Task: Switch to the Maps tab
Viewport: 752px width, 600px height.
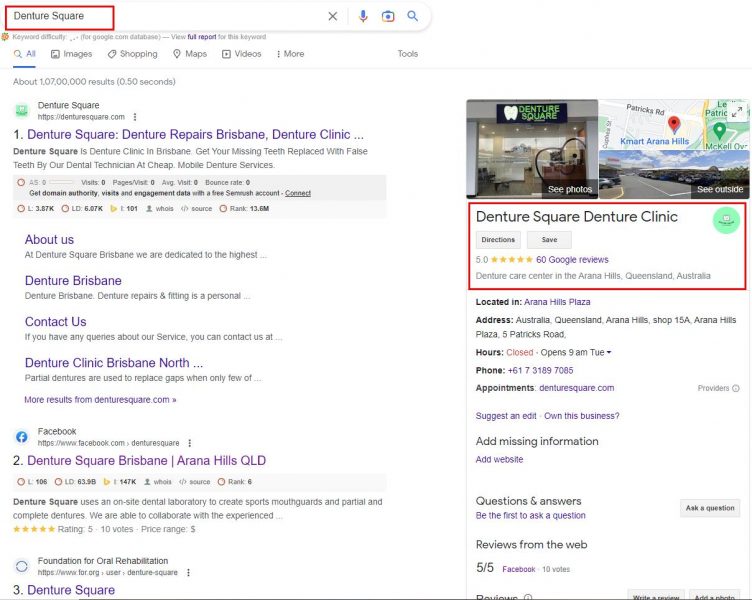Action: point(190,54)
